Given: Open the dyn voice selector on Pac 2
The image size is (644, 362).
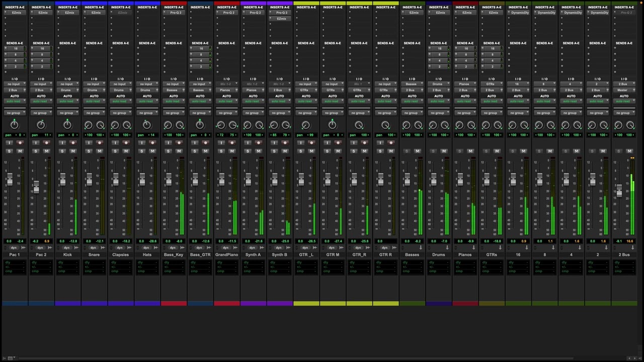Looking at the screenshot, I should [x=41, y=247].
